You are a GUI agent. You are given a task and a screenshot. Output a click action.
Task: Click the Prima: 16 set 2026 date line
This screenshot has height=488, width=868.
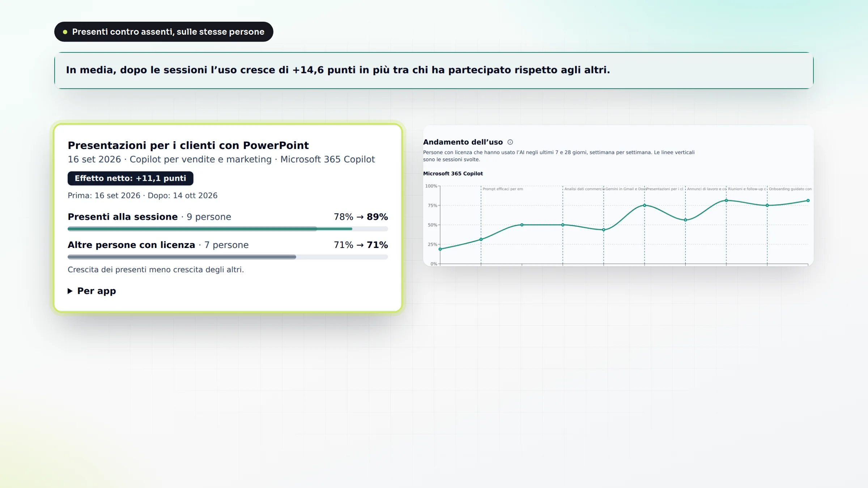pos(142,196)
